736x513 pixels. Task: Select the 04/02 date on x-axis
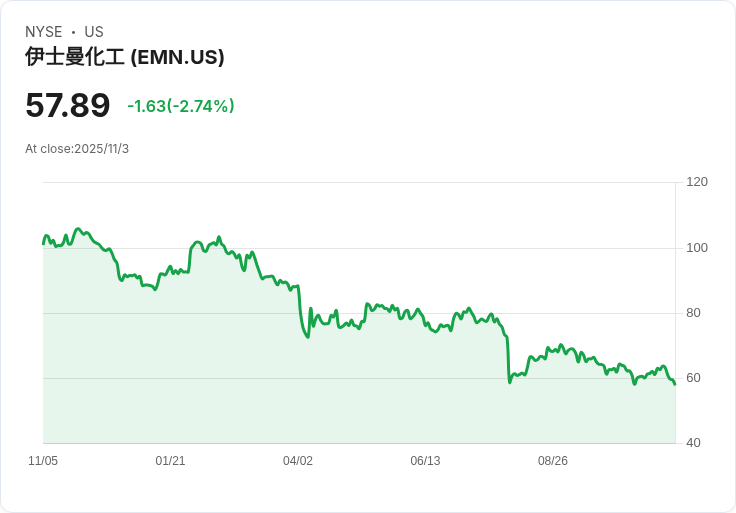[298, 461]
